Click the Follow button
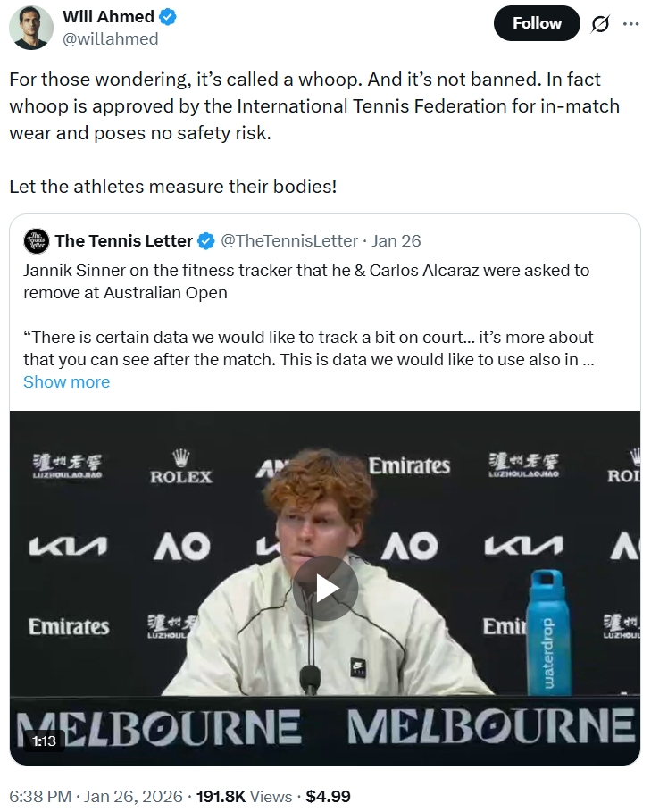Viewport: 651px width, 812px height. (x=536, y=23)
